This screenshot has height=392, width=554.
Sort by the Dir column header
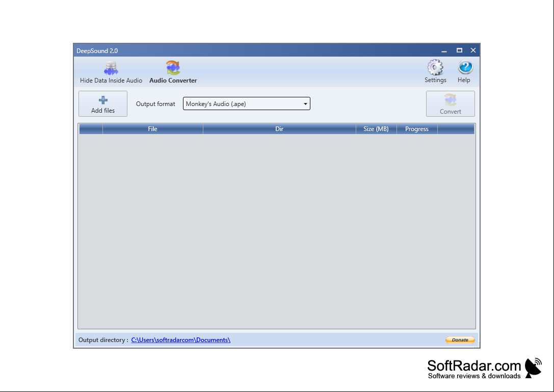coord(279,129)
